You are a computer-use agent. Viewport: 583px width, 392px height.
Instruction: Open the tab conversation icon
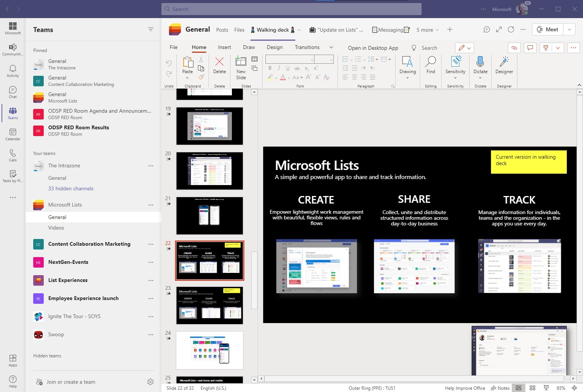[487, 29]
